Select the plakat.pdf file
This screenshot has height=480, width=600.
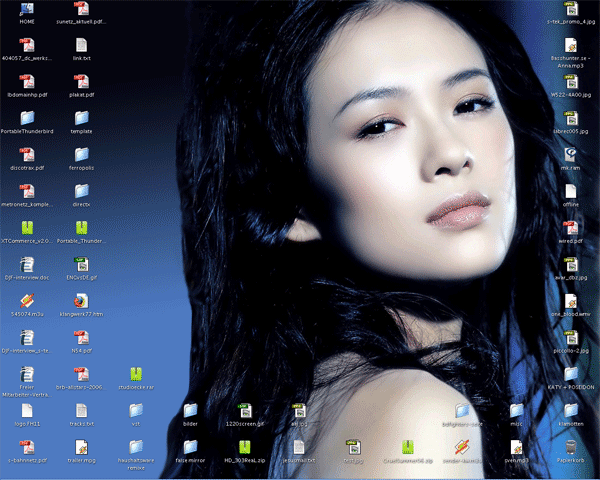pos(81,82)
